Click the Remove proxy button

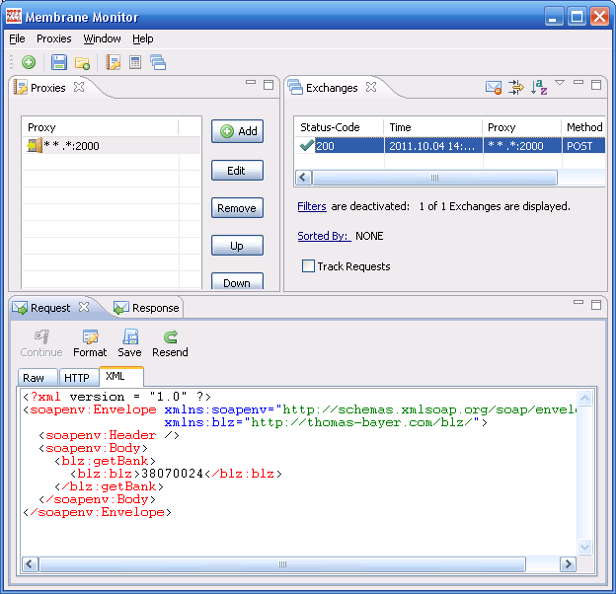point(237,208)
